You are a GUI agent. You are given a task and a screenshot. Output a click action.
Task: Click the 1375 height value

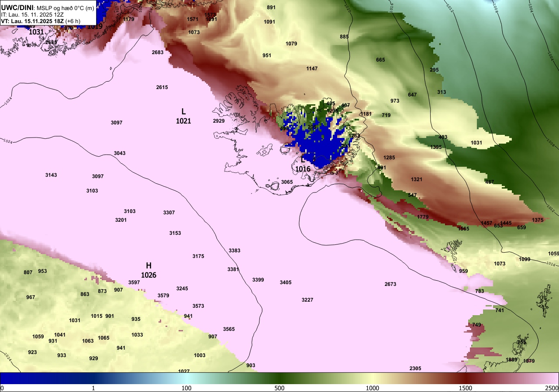click(538, 220)
